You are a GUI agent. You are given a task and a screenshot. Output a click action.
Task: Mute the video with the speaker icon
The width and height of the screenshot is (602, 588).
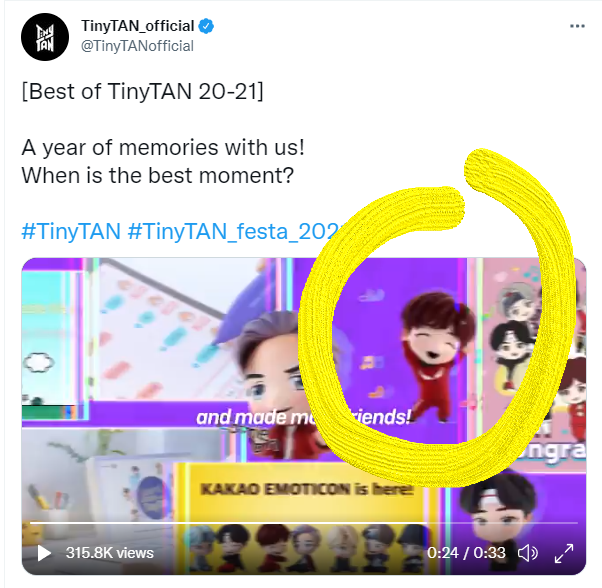528,553
